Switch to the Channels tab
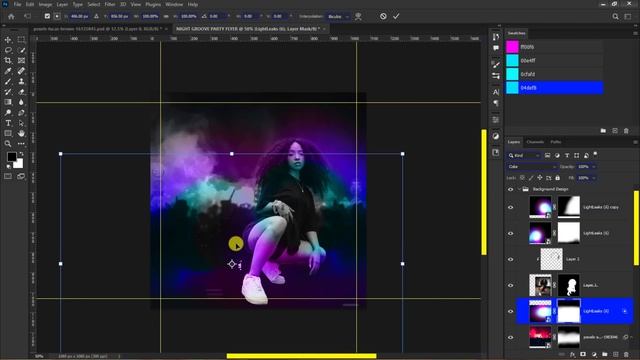 pos(535,142)
